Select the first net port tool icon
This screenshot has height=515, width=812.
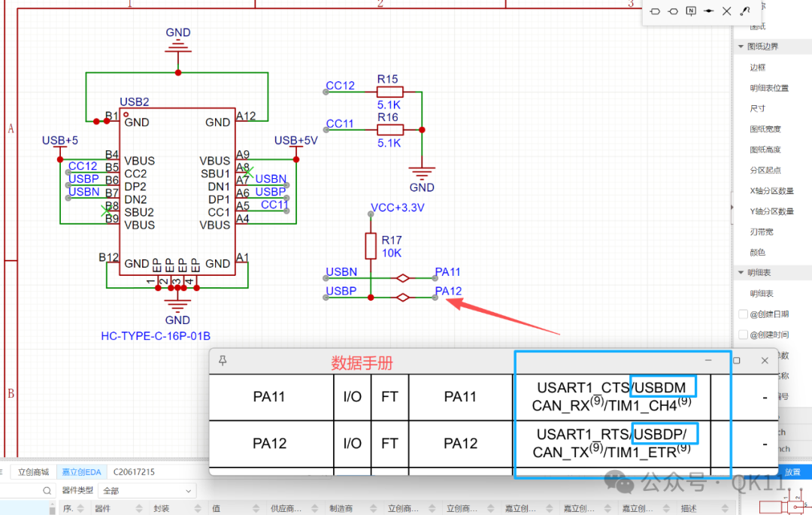pyautogui.click(x=655, y=11)
